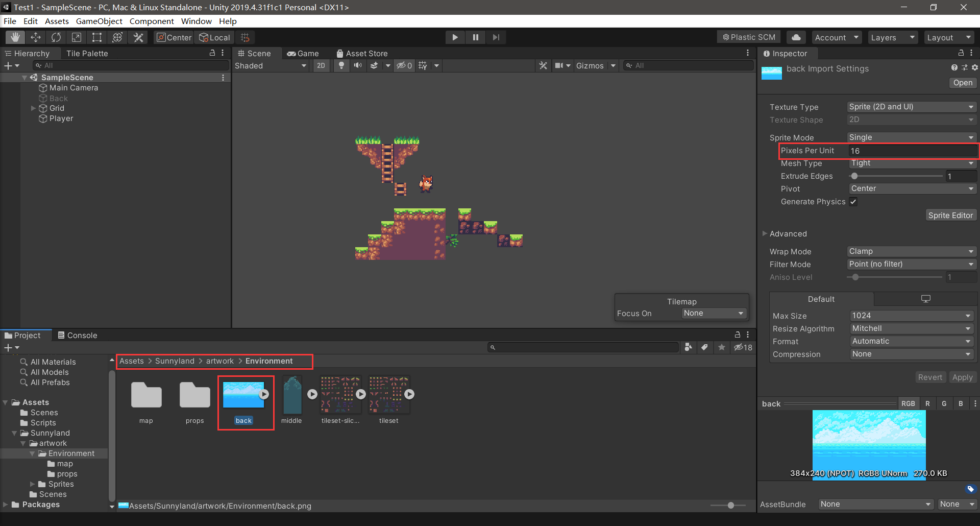
Task: Open the Account dropdown
Action: click(837, 37)
